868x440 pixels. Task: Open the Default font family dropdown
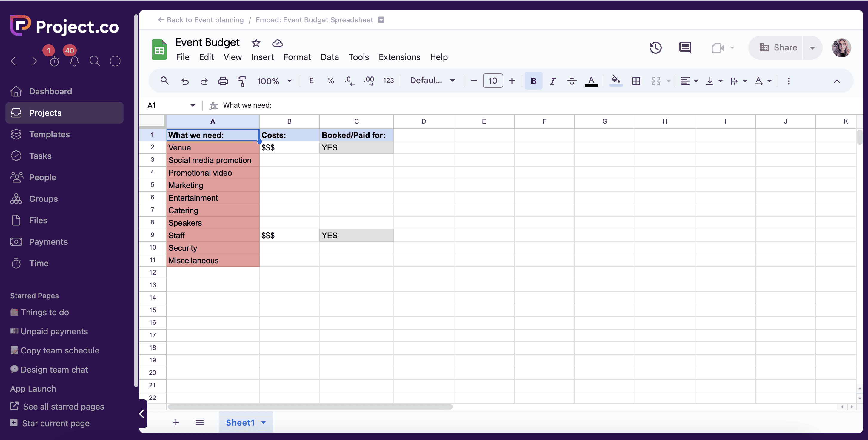pyautogui.click(x=432, y=81)
